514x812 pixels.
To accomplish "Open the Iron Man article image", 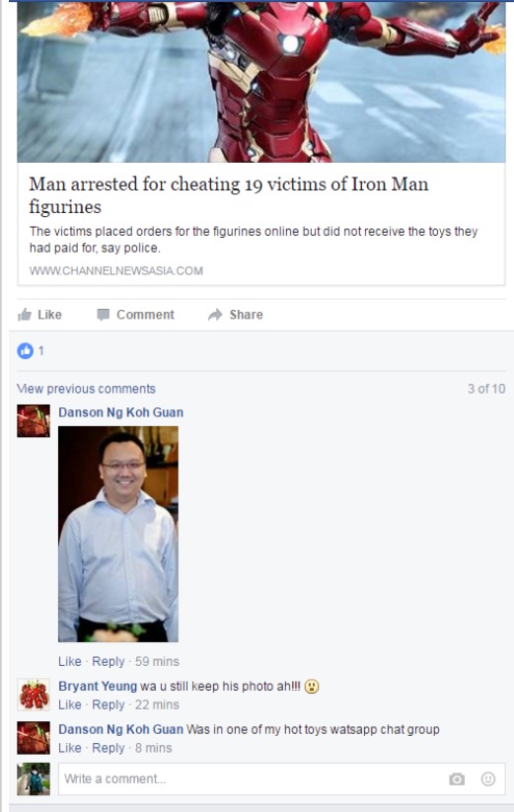I will pyautogui.click(x=261, y=81).
